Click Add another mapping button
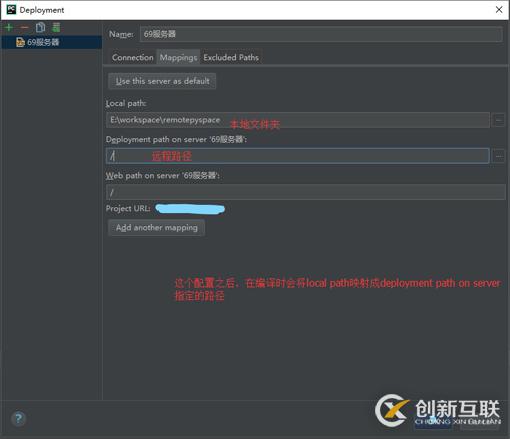510x439 pixels. 156,228
